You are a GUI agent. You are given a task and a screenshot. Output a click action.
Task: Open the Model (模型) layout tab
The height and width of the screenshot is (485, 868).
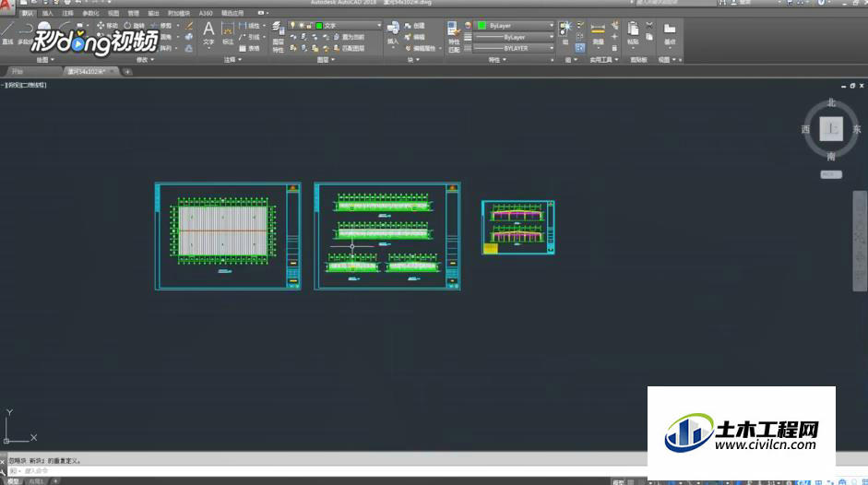(13, 481)
